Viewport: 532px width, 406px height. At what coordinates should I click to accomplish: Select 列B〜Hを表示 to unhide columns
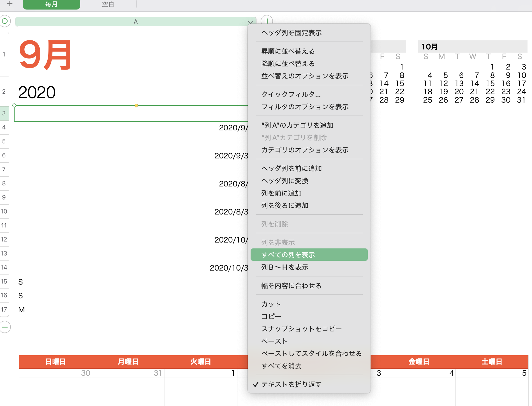pos(284,267)
